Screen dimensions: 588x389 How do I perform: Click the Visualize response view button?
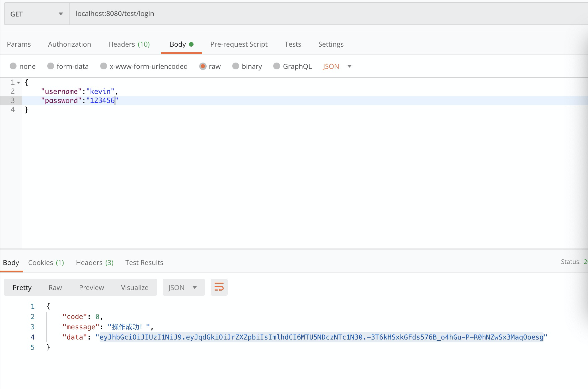tap(135, 287)
